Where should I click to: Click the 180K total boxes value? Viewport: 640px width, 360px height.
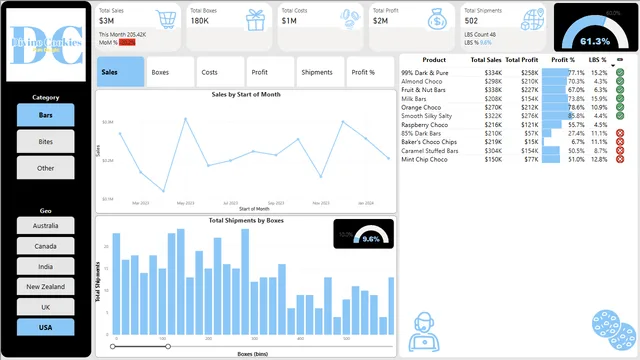(x=200, y=21)
